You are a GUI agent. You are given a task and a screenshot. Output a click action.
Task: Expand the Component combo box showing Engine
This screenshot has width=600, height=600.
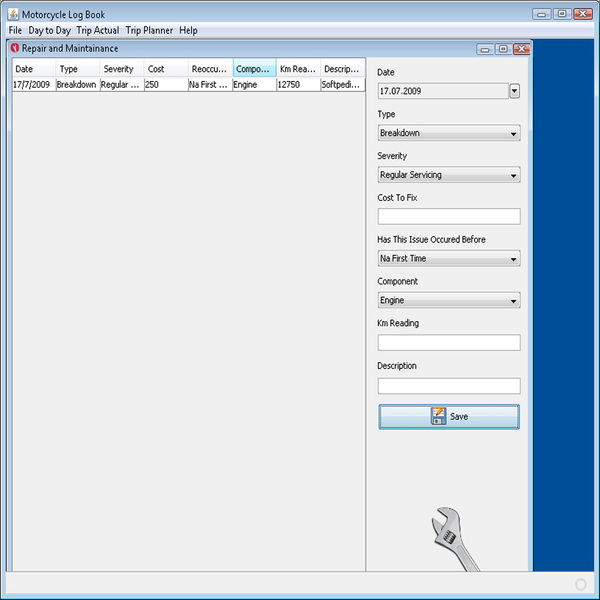click(449, 300)
